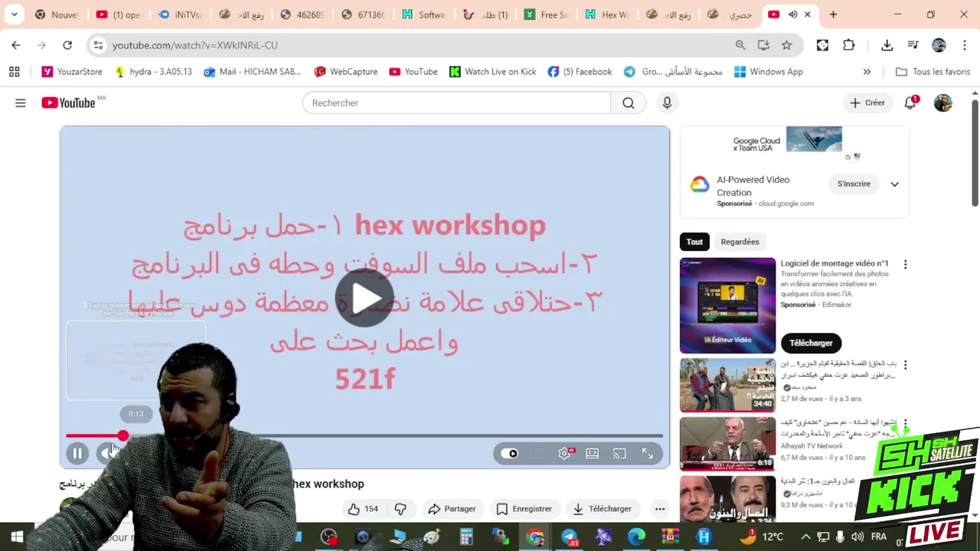The image size is (980, 551).
Task: View site information icon in address bar
Action: point(98,45)
